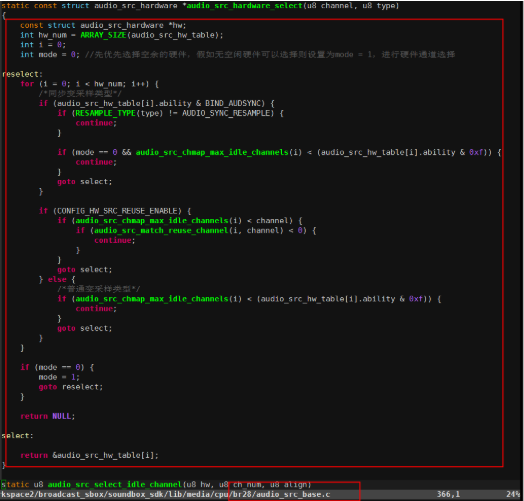This screenshot has height=501, width=524.
Task: Click the 'const struct audio_src_hardware *hw;' declaration
Action: (x=103, y=25)
